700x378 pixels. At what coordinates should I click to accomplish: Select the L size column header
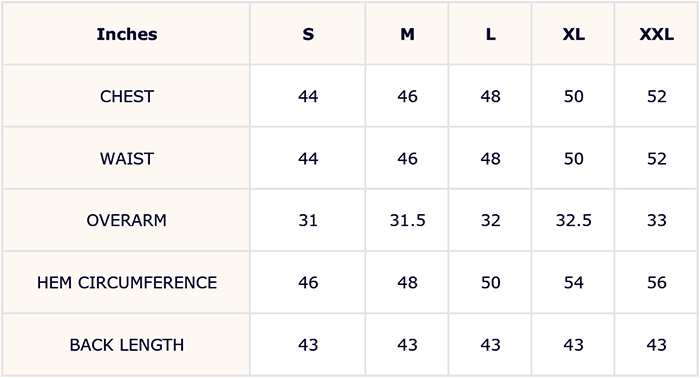tap(490, 34)
